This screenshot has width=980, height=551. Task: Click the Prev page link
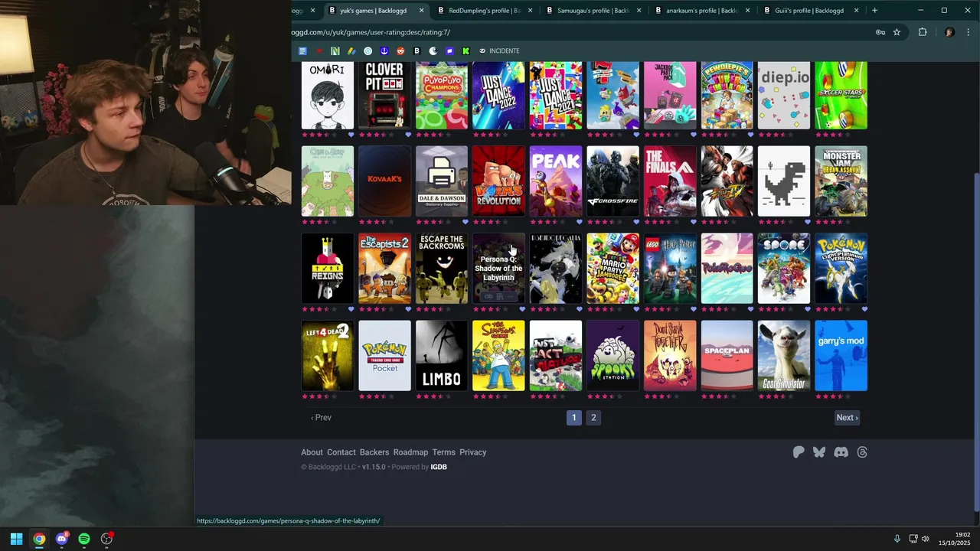321,417
